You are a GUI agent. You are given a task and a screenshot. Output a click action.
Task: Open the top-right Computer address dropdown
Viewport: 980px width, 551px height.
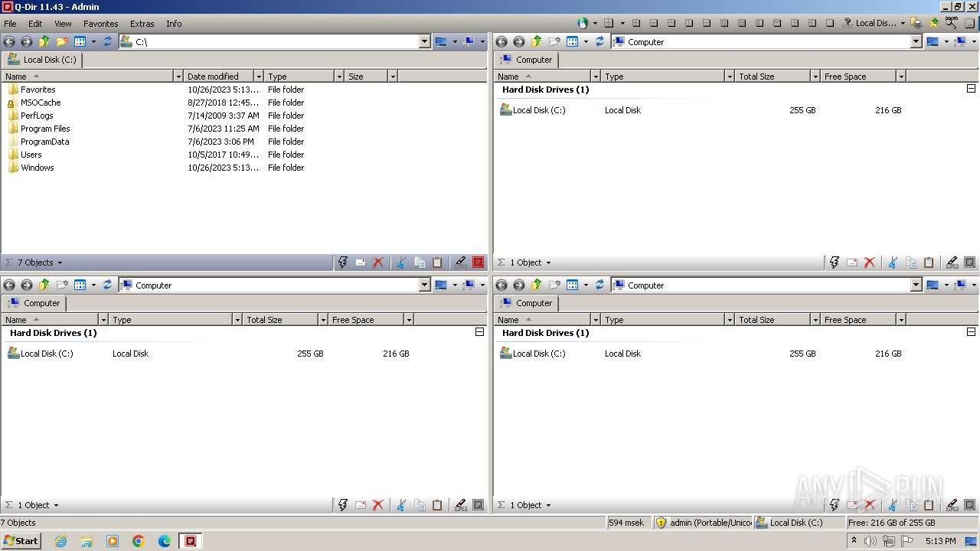point(916,42)
